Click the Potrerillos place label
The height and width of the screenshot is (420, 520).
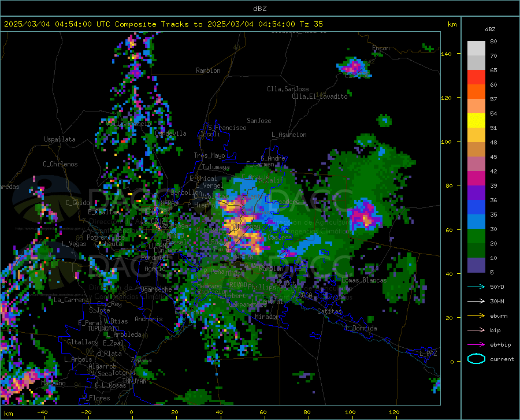coord(106,237)
